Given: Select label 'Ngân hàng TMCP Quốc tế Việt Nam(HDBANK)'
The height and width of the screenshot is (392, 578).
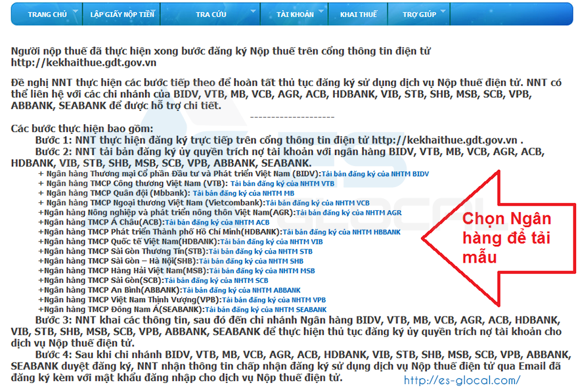Looking at the screenshot, I should pos(132,242).
